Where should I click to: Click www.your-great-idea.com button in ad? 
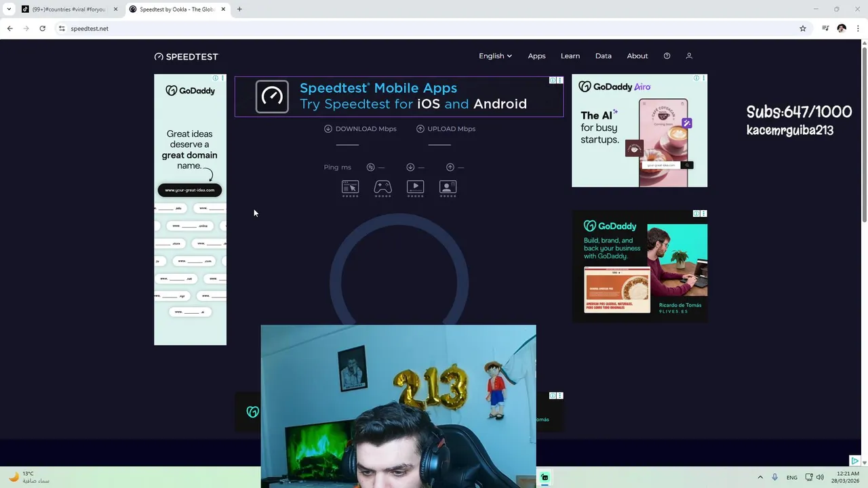coord(190,190)
